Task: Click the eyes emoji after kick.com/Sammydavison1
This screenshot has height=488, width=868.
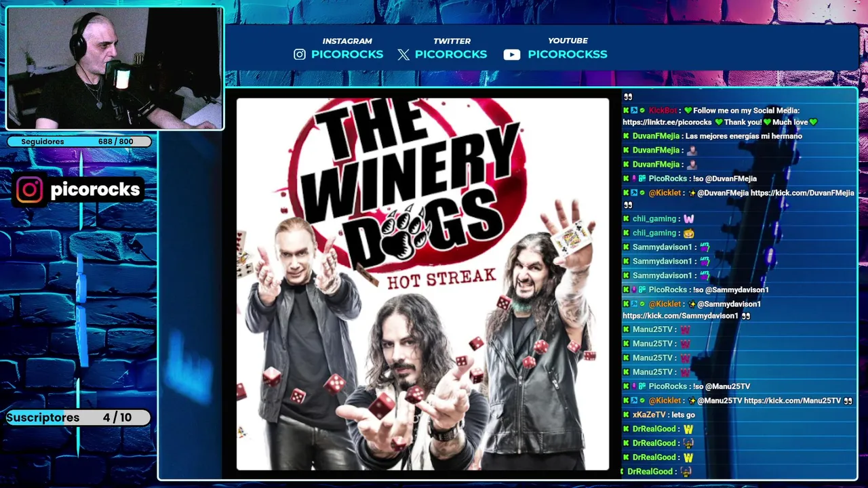Action: (x=746, y=316)
